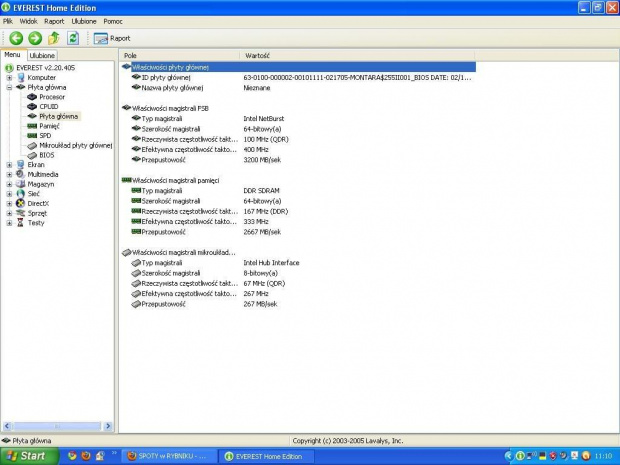
Task: Select the SPD tree item
Action: pyautogui.click(x=45, y=136)
